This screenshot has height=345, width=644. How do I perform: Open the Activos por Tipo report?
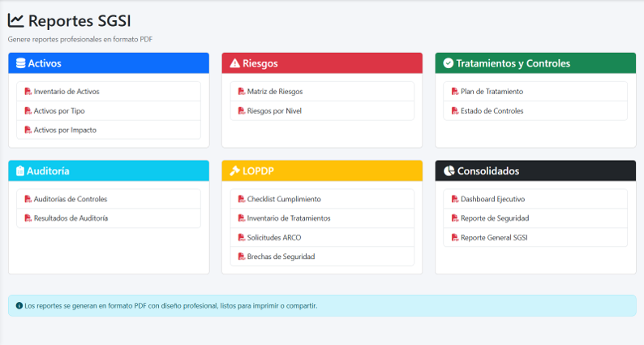[x=109, y=110]
